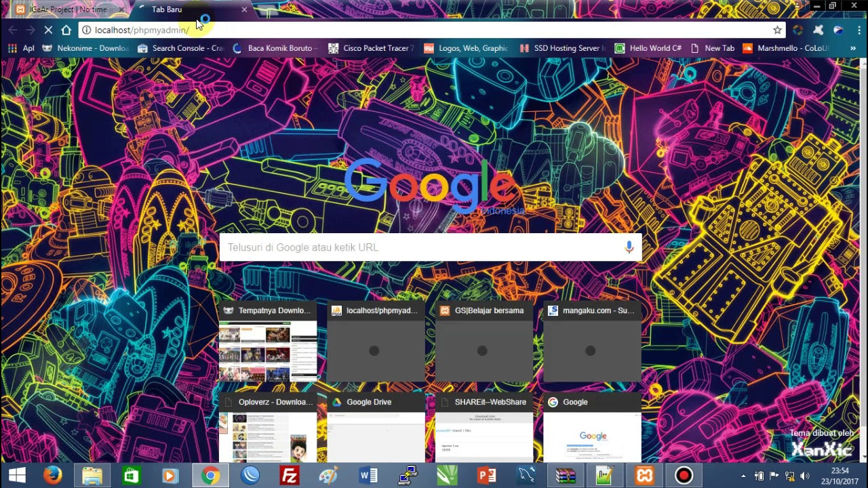Image resolution: width=868 pixels, height=488 pixels.
Task: Open the Action Center flag icon
Action: [774, 476]
